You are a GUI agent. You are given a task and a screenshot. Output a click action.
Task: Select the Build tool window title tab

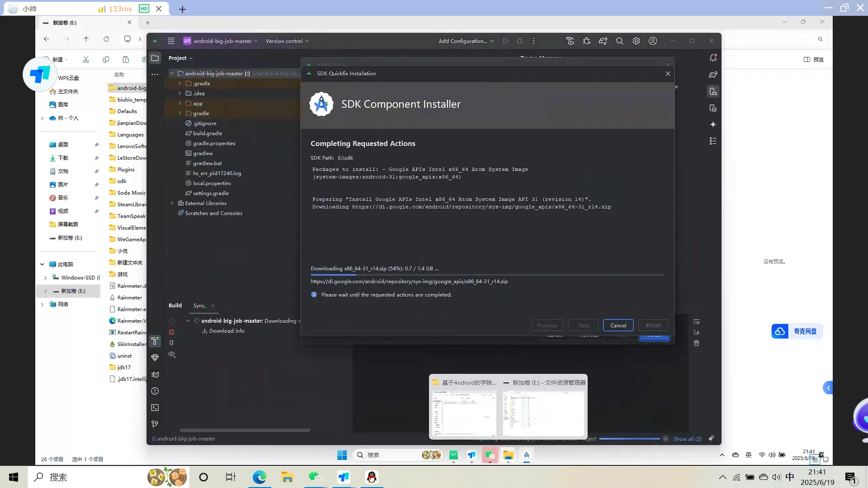click(175, 306)
